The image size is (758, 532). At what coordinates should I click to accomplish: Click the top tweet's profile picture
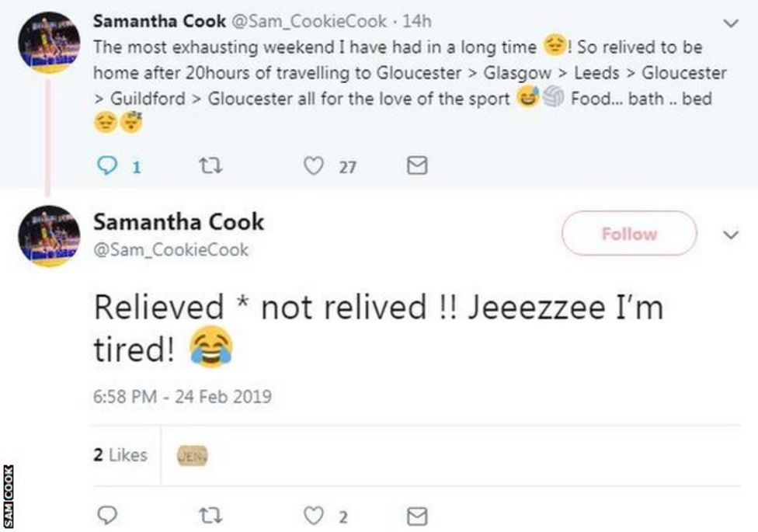click(49, 43)
